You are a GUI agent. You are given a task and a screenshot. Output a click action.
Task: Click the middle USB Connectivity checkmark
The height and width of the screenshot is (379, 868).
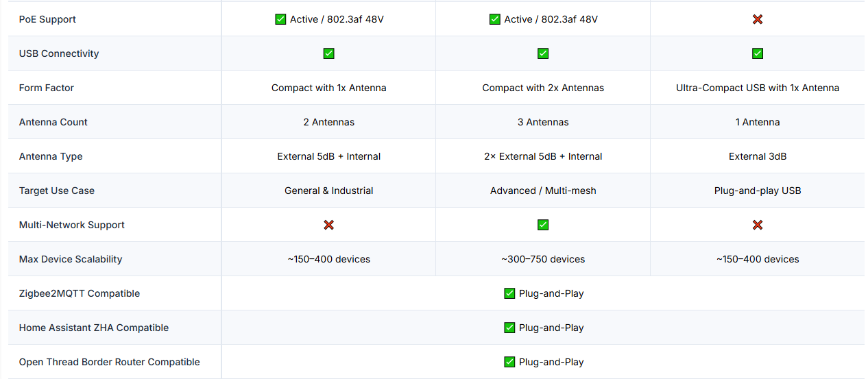tap(543, 53)
